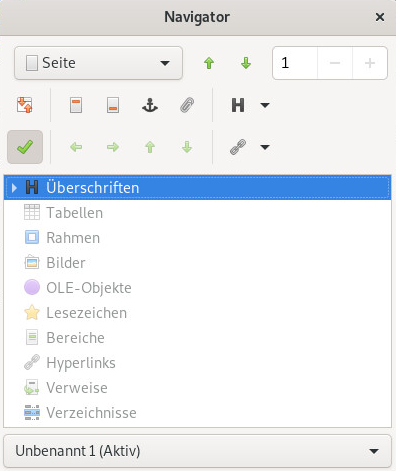
Task: Open the Seite navigate-by dropdown
Action: tap(98, 63)
